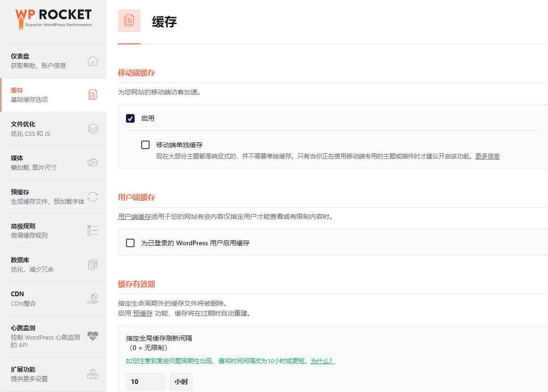548x392 pixels.
Task: Click the media image icon
Action: click(x=93, y=162)
